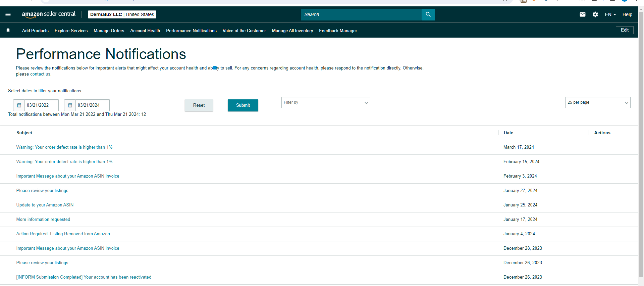644x286 pixels.
Task: Click the date February 15, 2024
Action: tap(521, 162)
